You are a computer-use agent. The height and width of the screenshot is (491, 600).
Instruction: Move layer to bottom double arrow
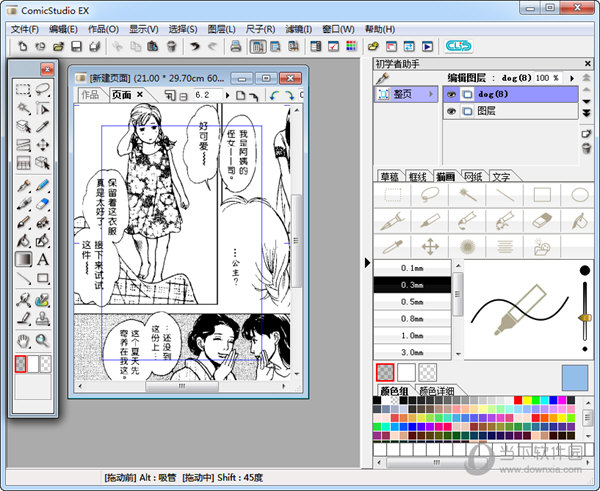(x=586, y=113)
